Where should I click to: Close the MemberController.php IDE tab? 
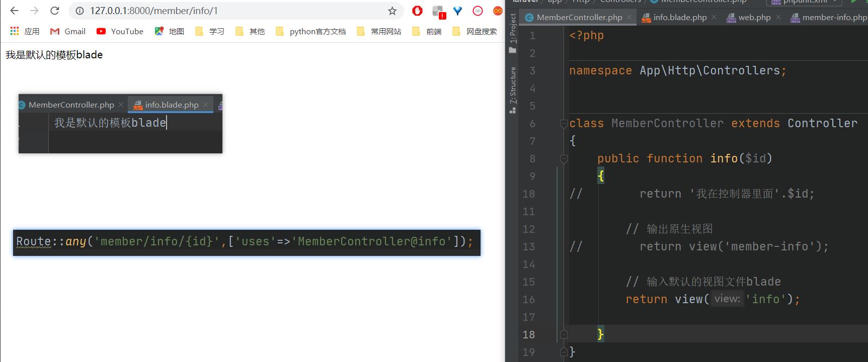pos(630,17)
